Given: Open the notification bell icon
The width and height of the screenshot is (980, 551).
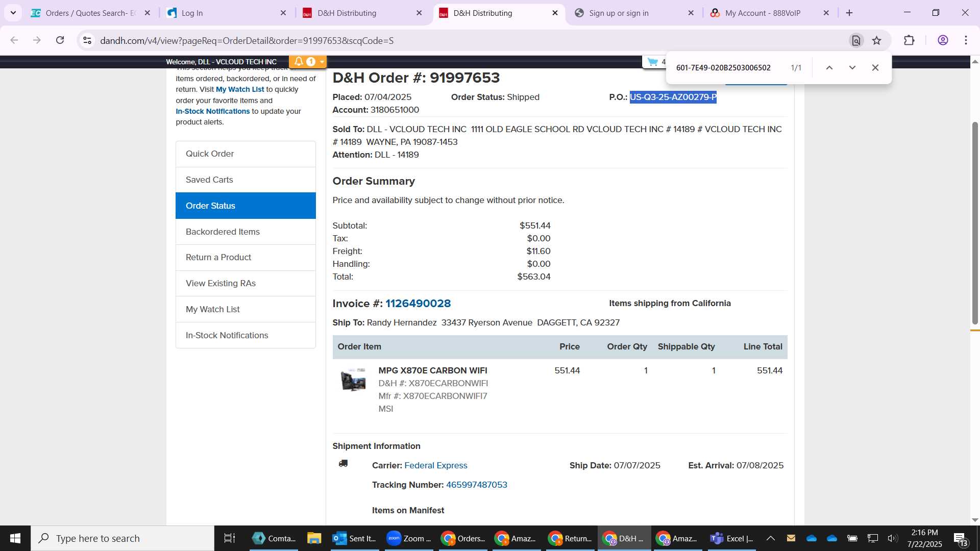Looking at the screenshot, I should pos(299,62).
